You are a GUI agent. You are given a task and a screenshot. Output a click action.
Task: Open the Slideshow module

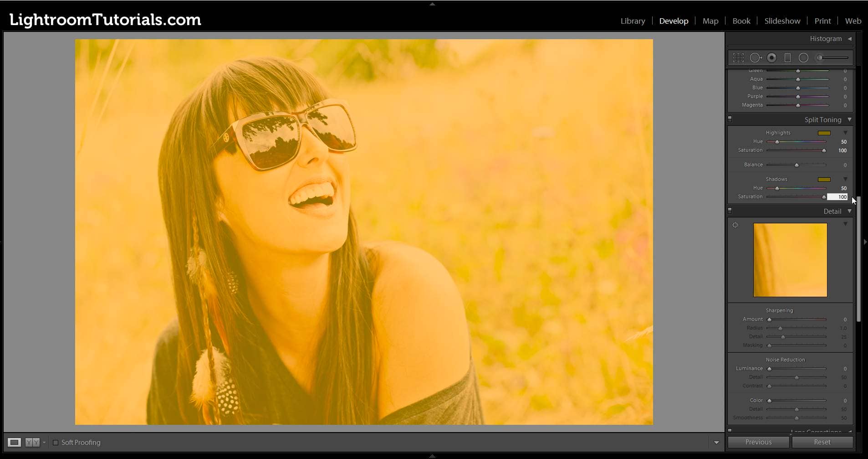(x=782, y=21)
